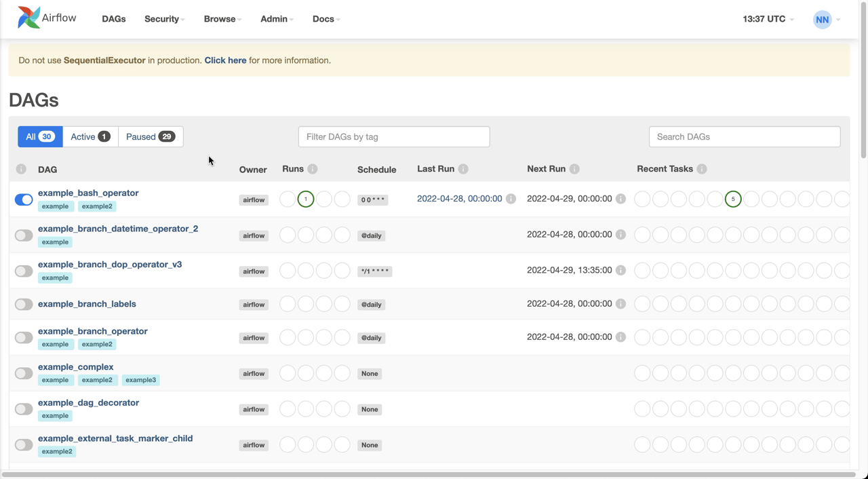
Task: Unpause the example_complex DAG toggle
Action: [x=24, y=373]
